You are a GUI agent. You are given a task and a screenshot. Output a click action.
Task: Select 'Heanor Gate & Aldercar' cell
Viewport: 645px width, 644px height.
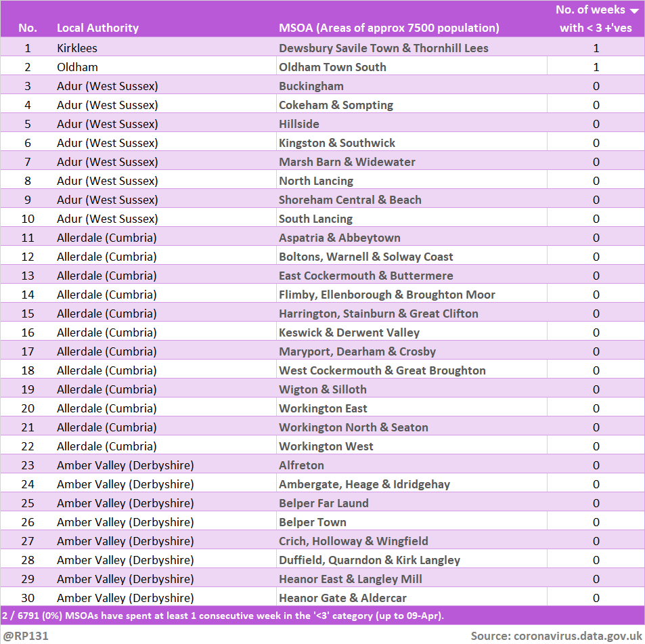click(344, 598)
